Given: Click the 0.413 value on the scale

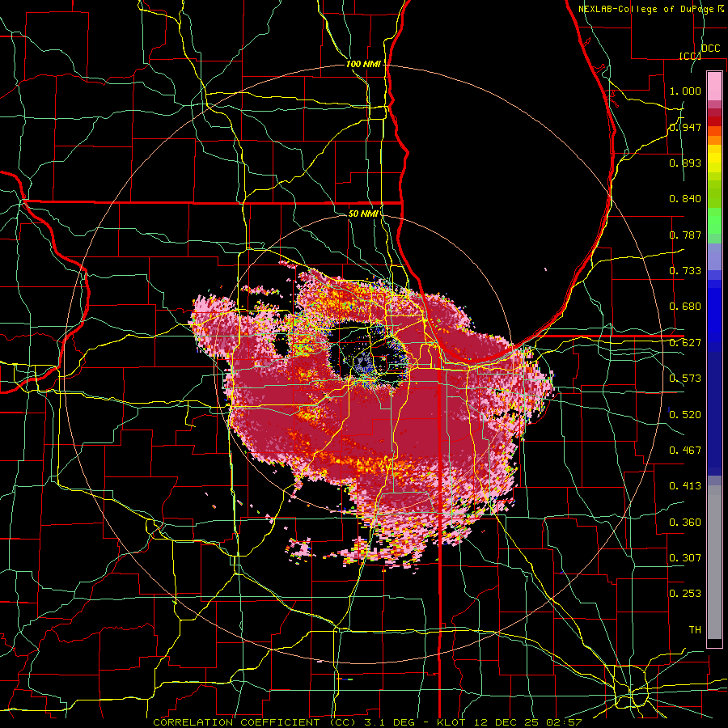Looking at the screenshot, I should 685,486.
